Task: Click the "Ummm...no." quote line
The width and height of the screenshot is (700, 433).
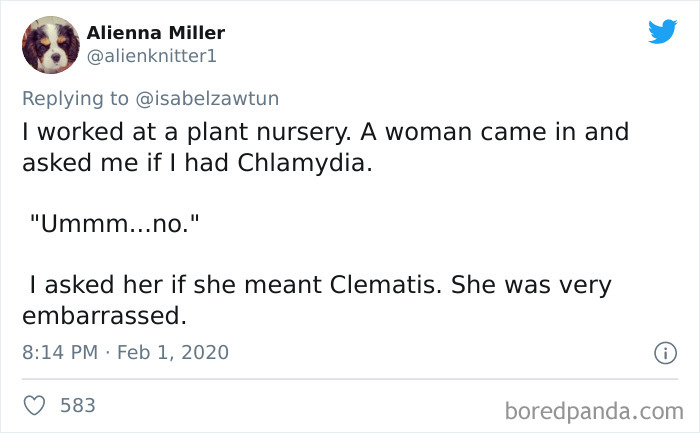Action: pos(115,223)
